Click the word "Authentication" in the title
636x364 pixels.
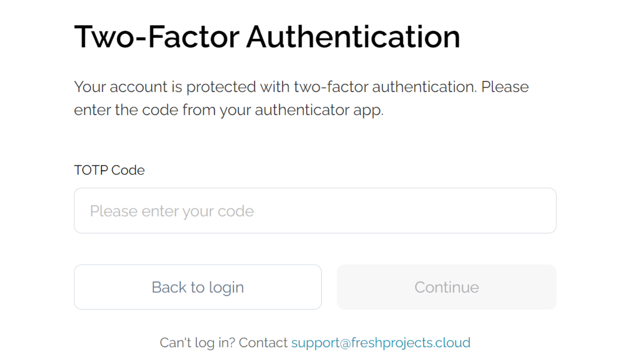[353, 37]
